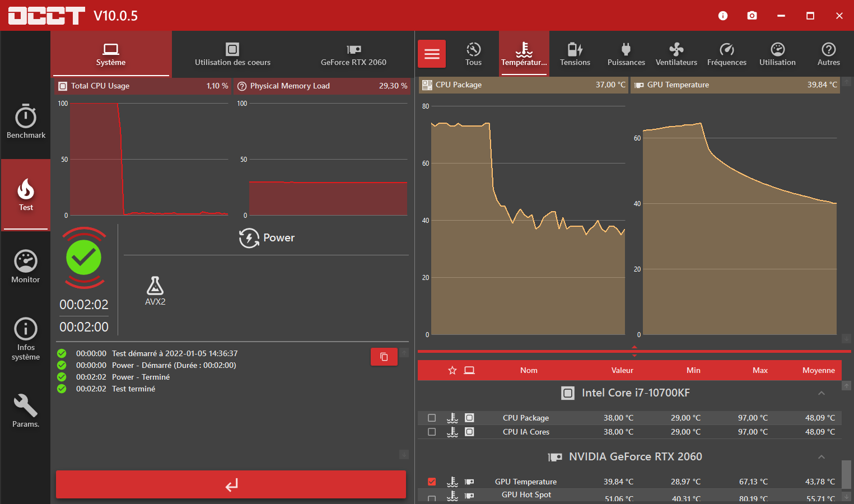Open the Monitor gauge section
Image resolution: width=854 pixels, height=504 pixels.
[26, 267]
